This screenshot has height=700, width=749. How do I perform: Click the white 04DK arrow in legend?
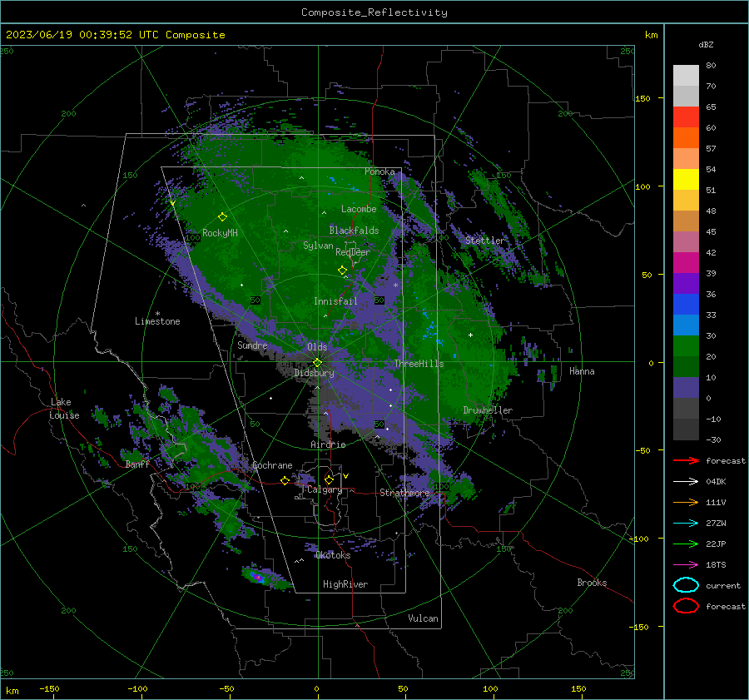click(x=686, y=482)
